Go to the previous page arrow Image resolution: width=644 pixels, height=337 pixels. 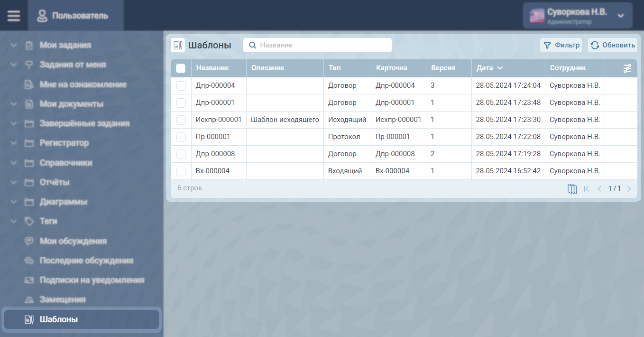(x=599, y=189)
